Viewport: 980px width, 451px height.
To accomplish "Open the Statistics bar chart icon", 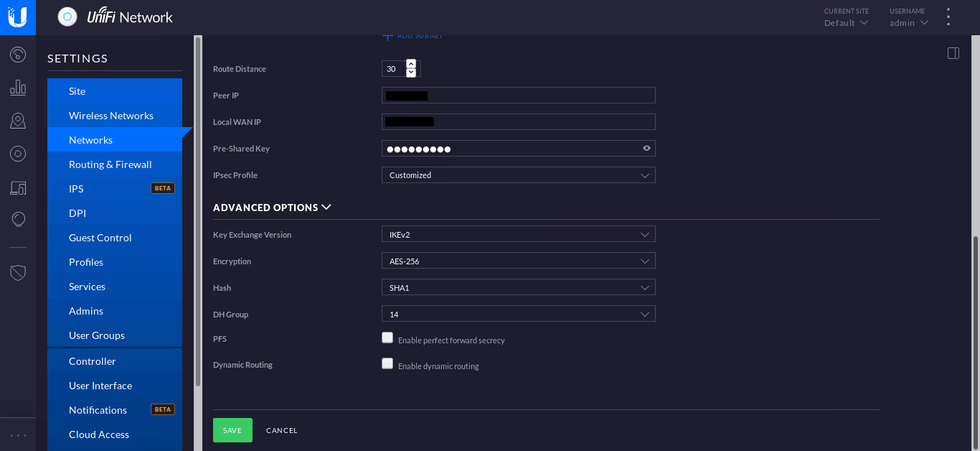I will tap(18, 88).
